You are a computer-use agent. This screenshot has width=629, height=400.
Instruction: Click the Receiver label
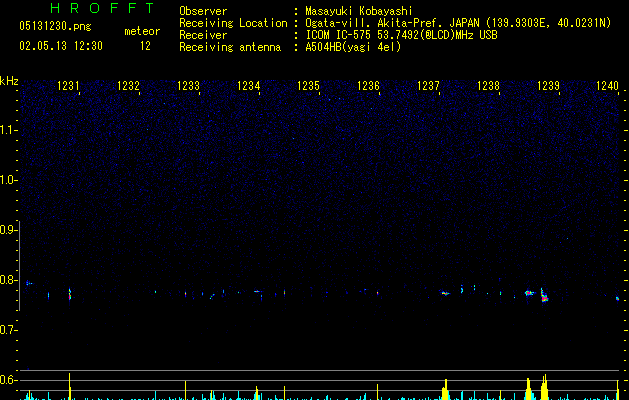coord(203,35)
